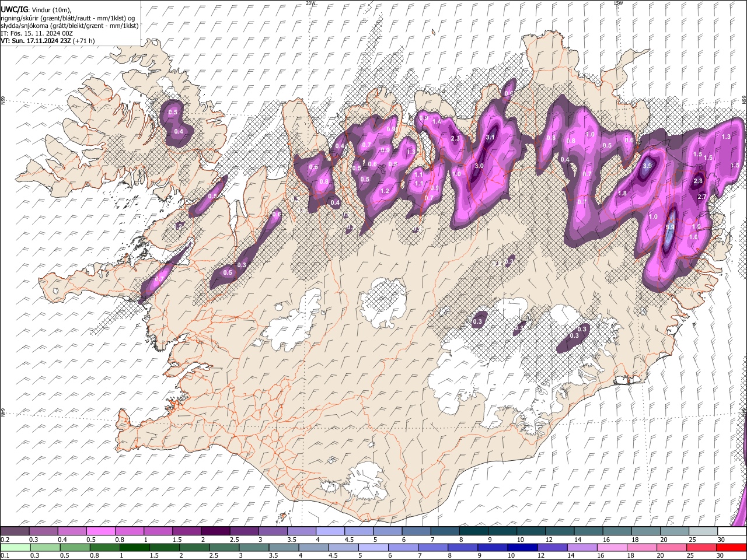
Task: Click the 2.8 precipitation value in the east
Action: point(698,181)
